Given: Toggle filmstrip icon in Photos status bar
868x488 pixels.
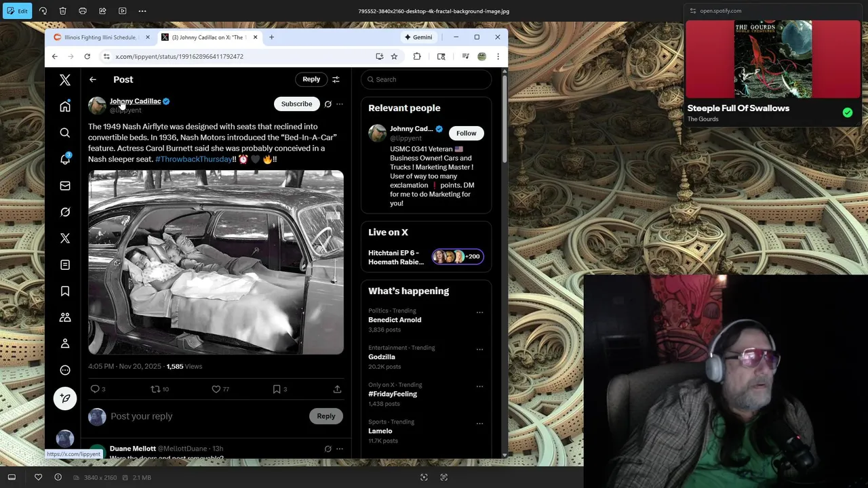Looking at the screenshot, I should point(12,477).
